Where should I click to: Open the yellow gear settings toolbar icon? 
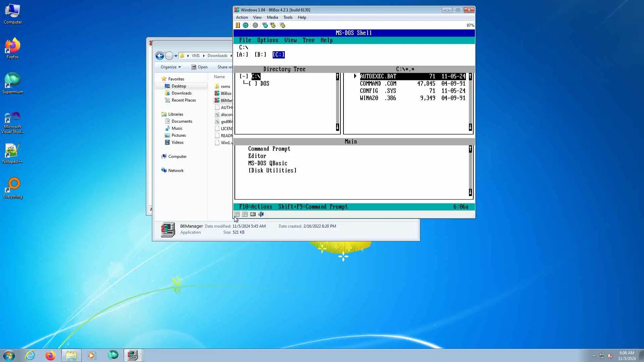coord(282,25)
